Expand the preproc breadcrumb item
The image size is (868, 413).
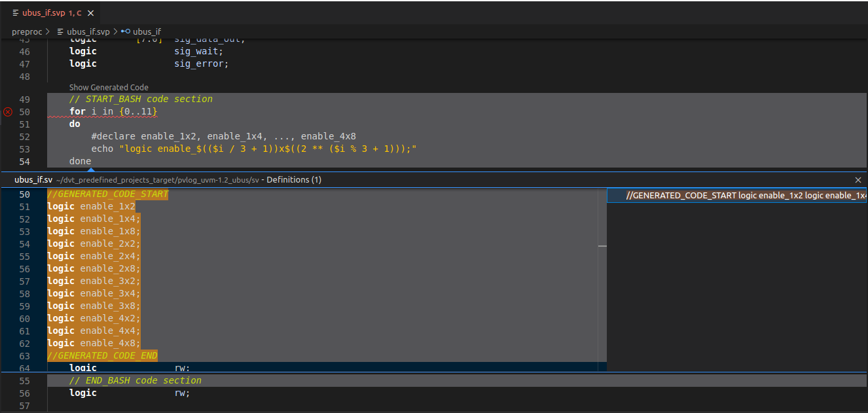[x=27, y=31]
